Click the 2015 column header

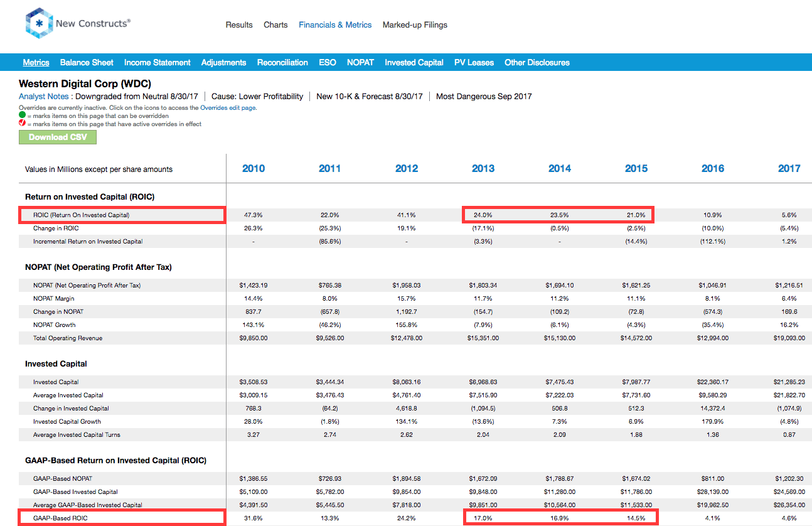point(636,168)
